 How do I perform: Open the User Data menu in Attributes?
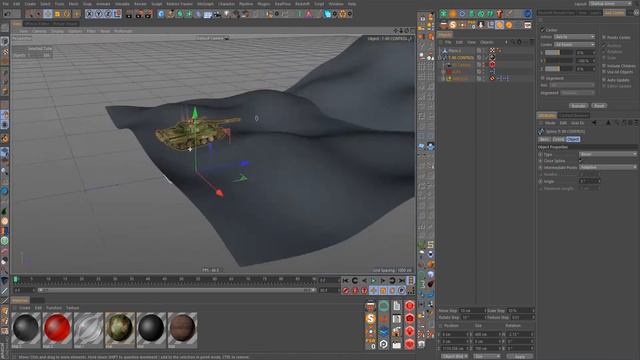tap(577, 123)
